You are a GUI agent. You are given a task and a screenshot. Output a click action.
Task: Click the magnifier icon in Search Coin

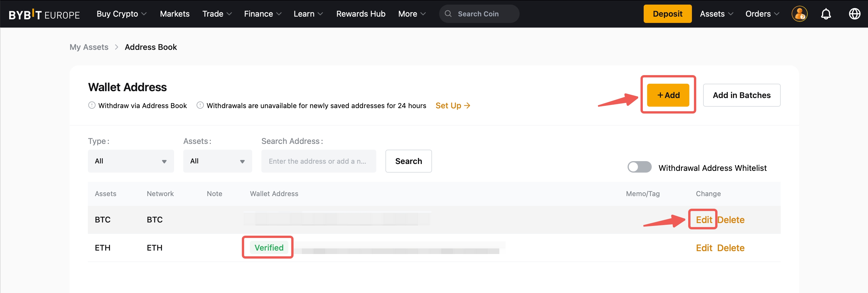point(448,14)
